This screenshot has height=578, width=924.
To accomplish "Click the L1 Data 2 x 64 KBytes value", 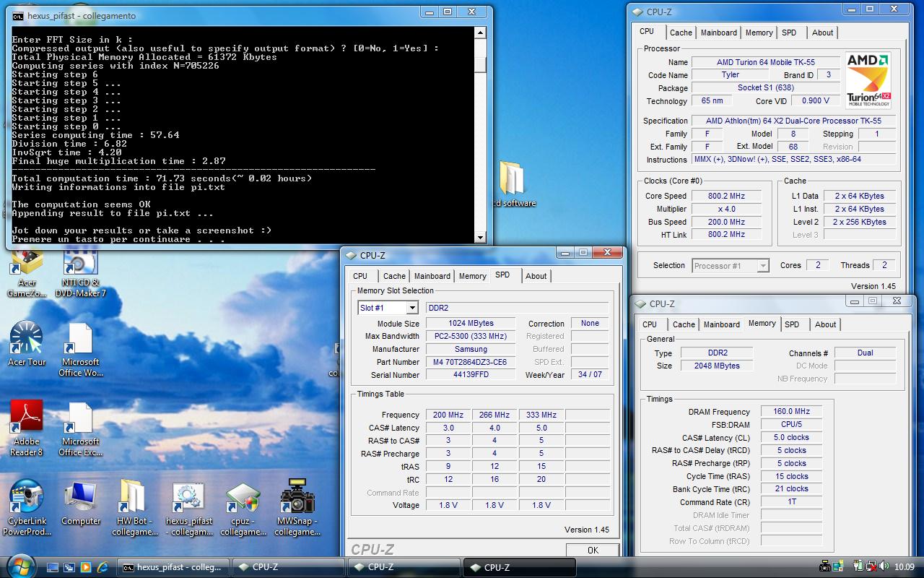I will click(x=859, y=196).
